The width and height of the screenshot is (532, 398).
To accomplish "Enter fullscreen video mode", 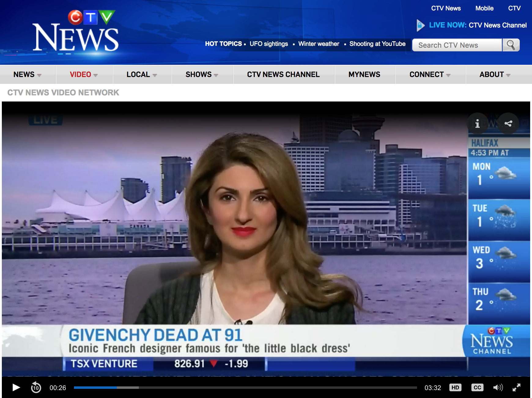I will (516, 388).
